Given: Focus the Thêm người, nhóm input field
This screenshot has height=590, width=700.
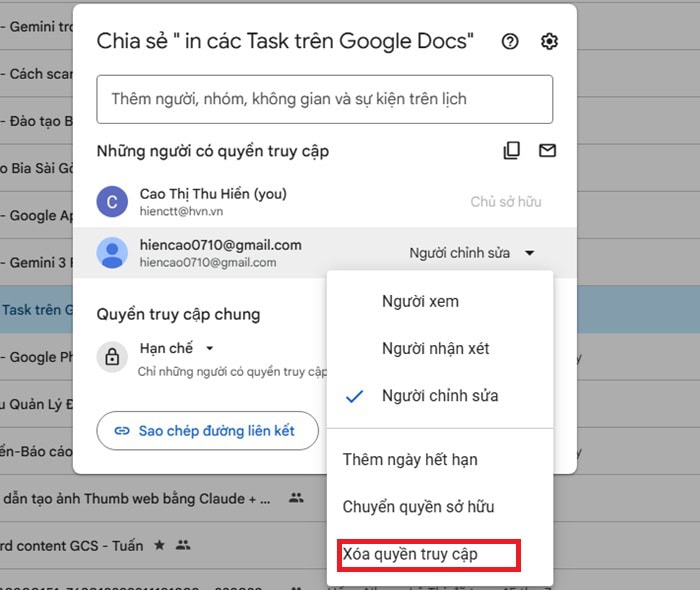Looking at the screenshot, I should [x=325, y=99].
